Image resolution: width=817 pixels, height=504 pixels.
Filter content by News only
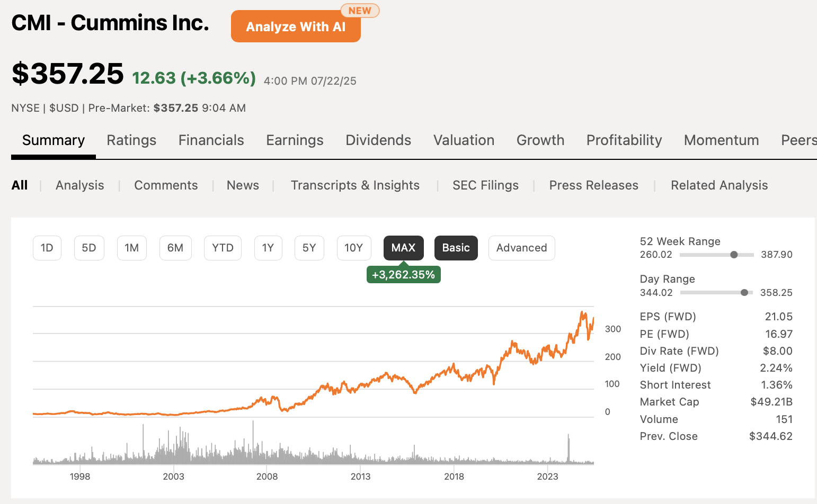(243, 185)
